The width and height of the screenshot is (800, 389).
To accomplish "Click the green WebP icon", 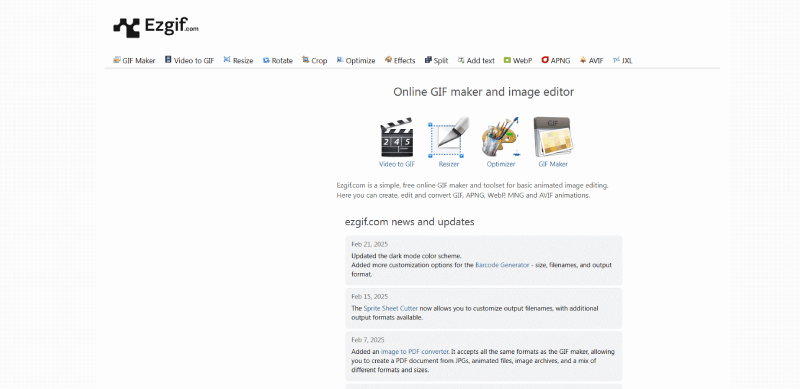I will [507, 60].
